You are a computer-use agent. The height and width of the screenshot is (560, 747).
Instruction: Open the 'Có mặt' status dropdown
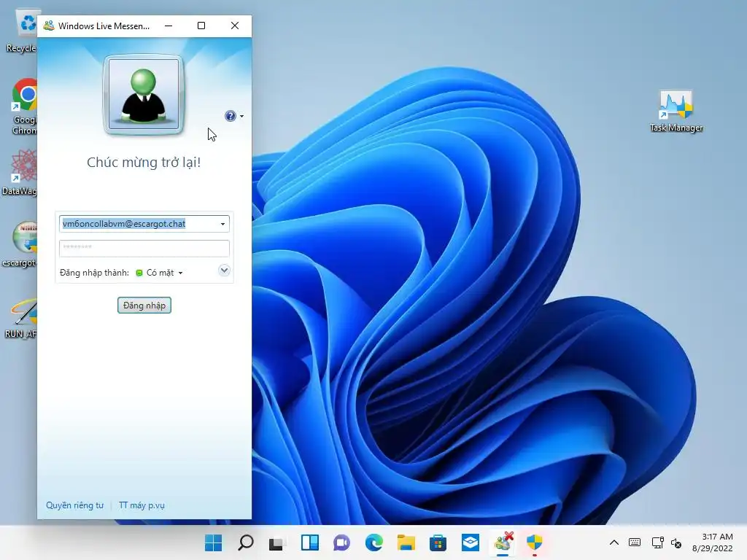164,273
